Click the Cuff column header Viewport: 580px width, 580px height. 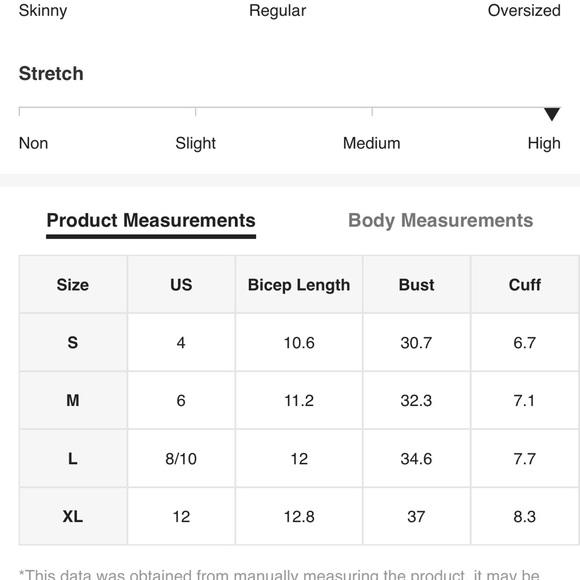click(x=525, y=285)
